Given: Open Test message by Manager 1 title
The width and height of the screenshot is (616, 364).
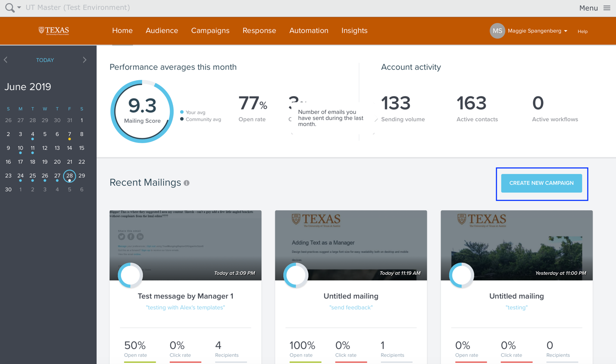Looking at the screenshot, I should click(x=185, y=296).
